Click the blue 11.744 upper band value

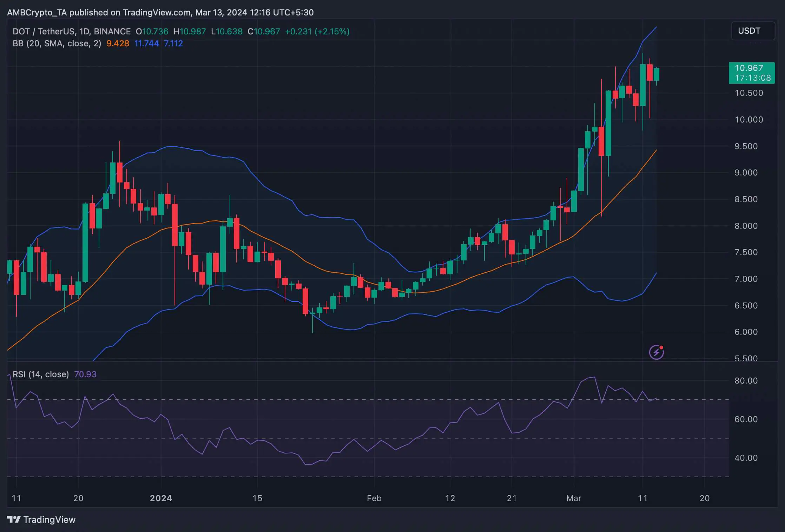(x=146, y=44)
